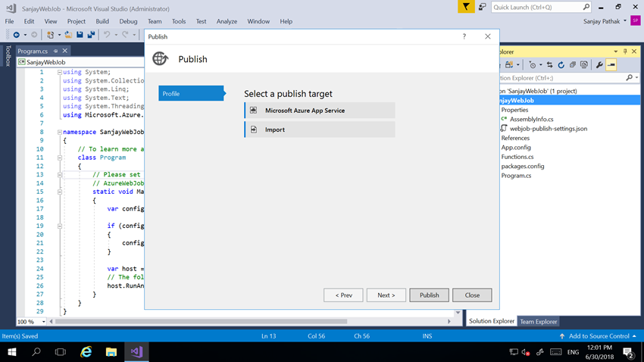Click the Pending Changes Filter clock icon
The width and height of the screenshot is (644, 362).
coord(533,65)
